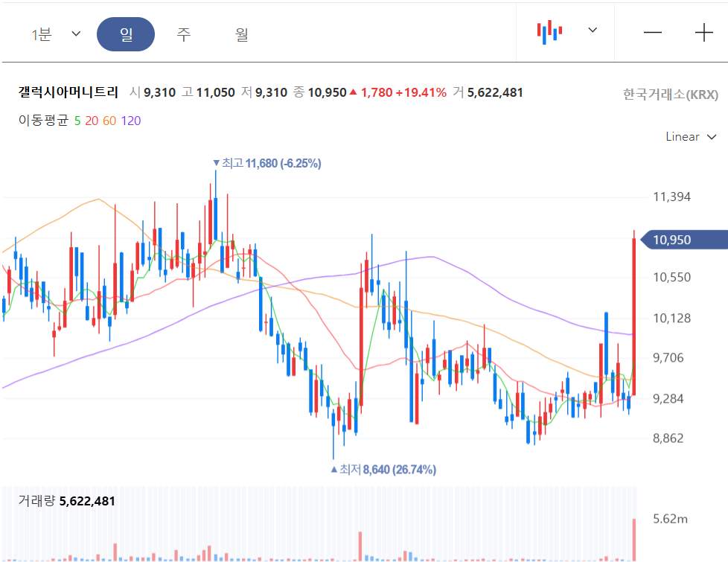
Task: Click the high price value 11,050
Action: (215, 92)
